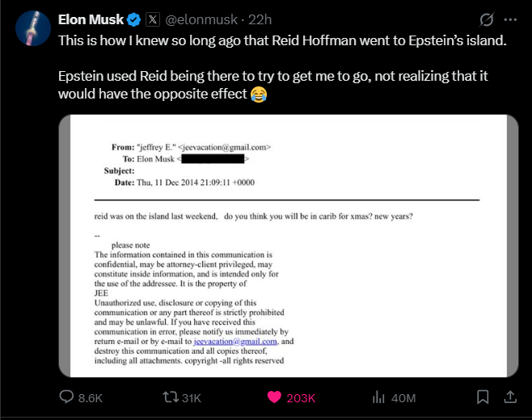
Task: Click the 8.6K replies count
Action: pos(92,397)
